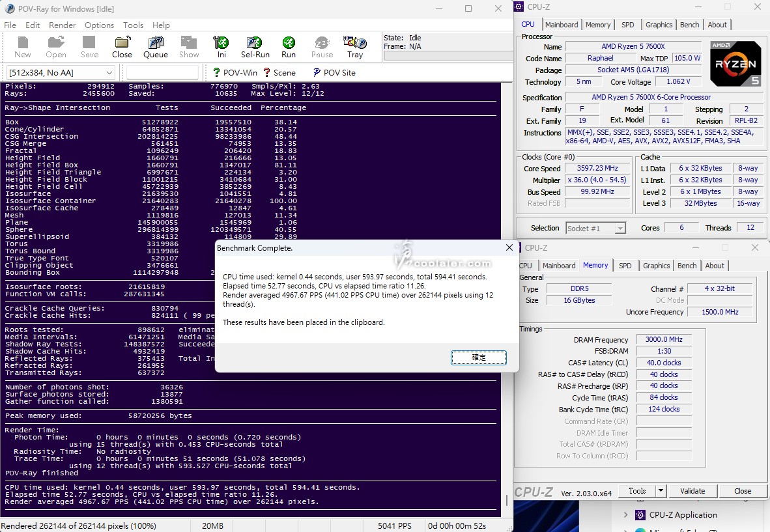Click the Pause render icon
The width and height of the screenshot is (770, 532).
pyautogui.click(x=322, y=47)
